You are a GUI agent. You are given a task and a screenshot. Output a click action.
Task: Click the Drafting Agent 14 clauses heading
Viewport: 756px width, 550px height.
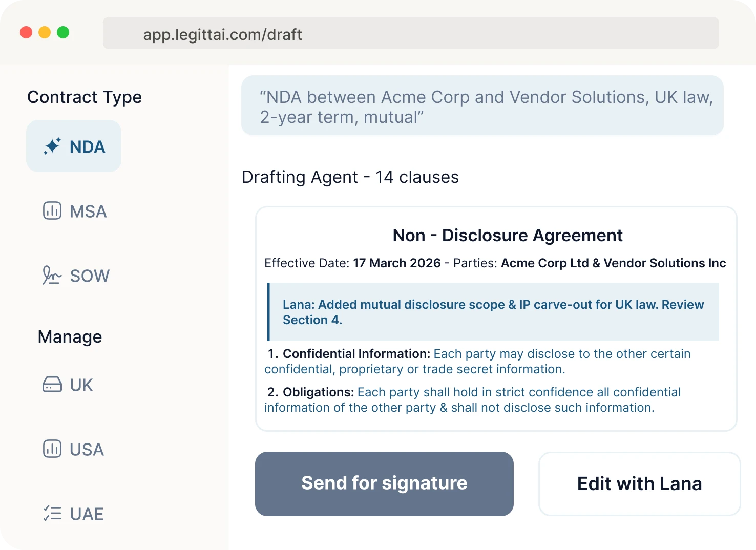pyautogui.click(x=350, y=177)
